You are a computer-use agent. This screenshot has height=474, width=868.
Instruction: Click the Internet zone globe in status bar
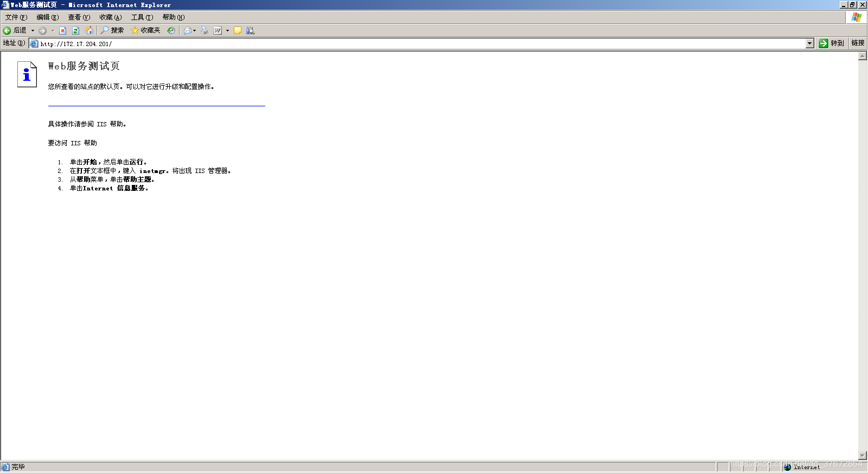(788, 467)
